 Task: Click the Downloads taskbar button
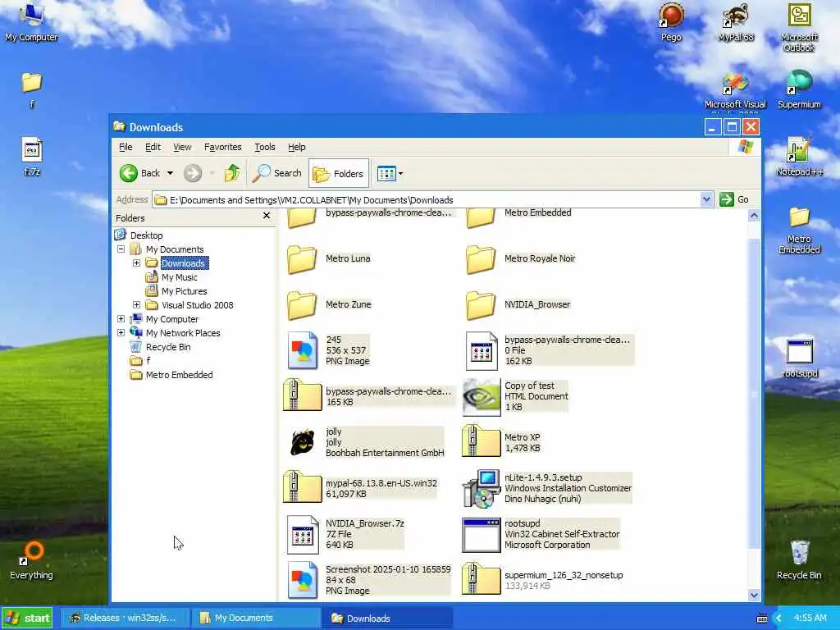388,618
